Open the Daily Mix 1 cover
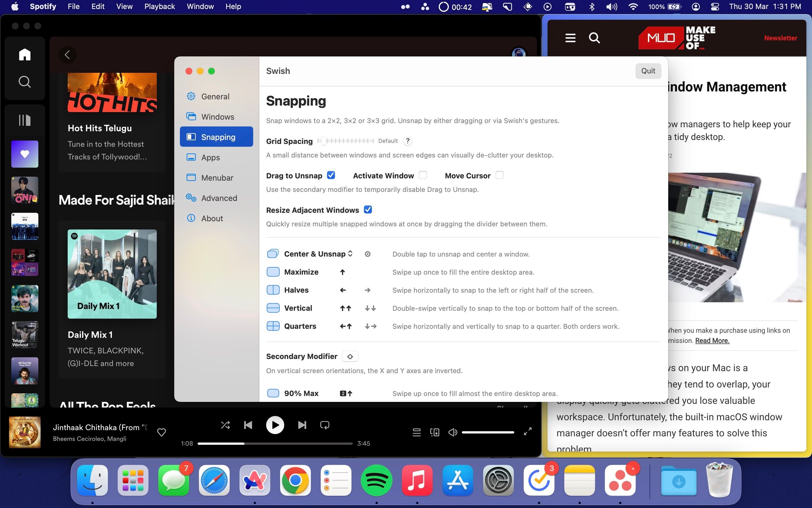Viewport: 812px width, 508px height. coord(112,274)
